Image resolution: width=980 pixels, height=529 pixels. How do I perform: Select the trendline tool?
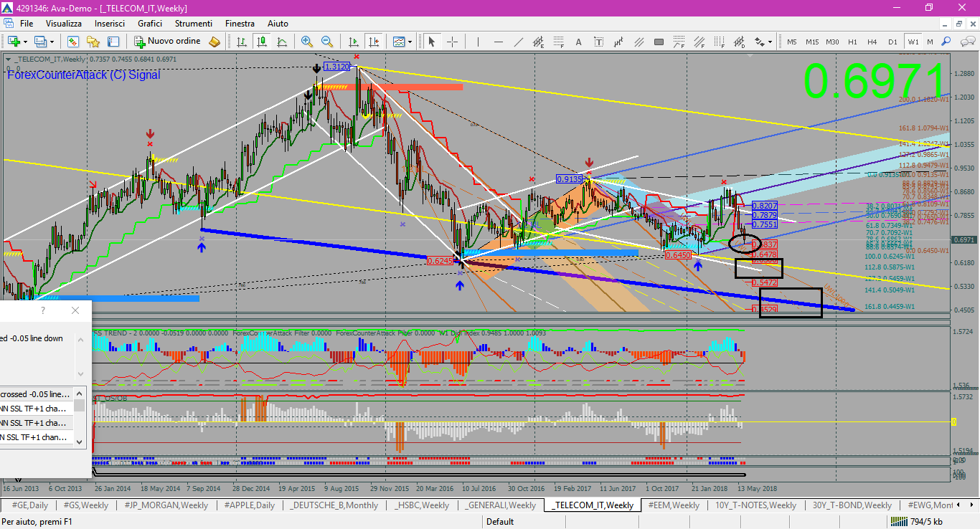pos(519,42)
